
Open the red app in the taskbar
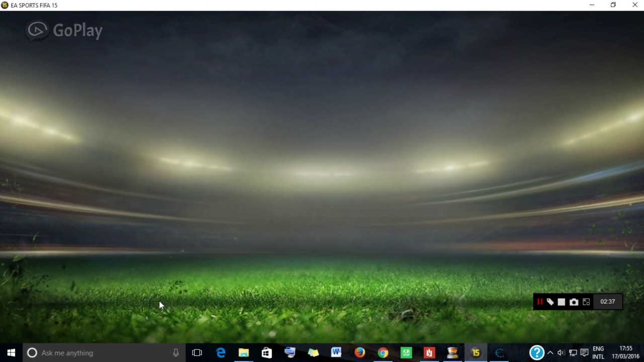429,353
